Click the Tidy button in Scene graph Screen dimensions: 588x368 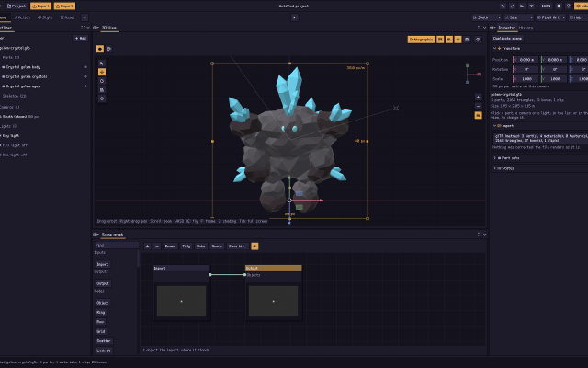186,247
